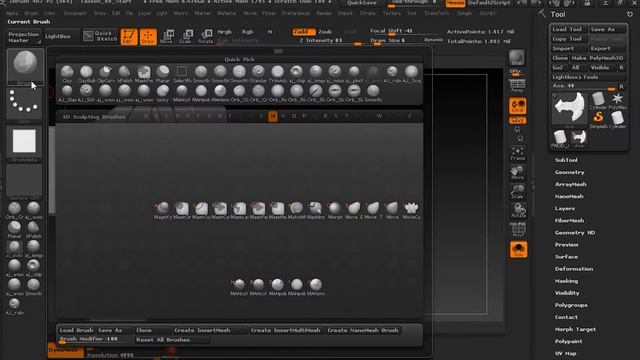Expand the FiberMesh section
Viewport: 640px width, 360px height.
[569, 220]
